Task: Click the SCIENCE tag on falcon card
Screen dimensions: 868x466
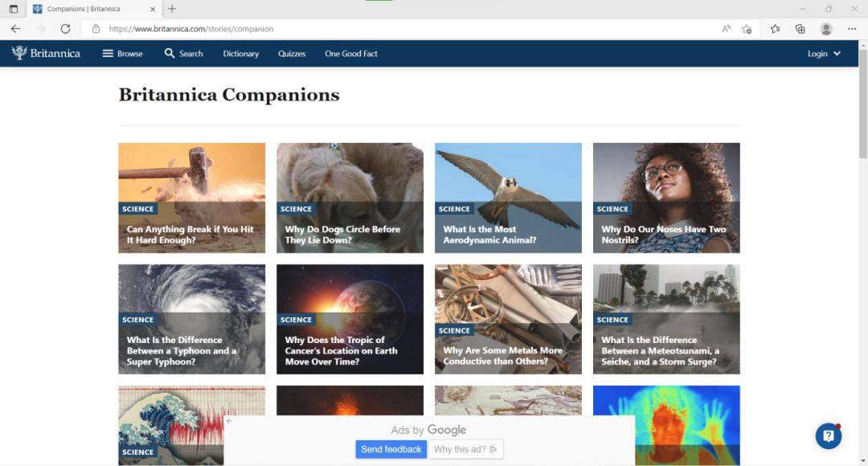Action: [454, 209]
